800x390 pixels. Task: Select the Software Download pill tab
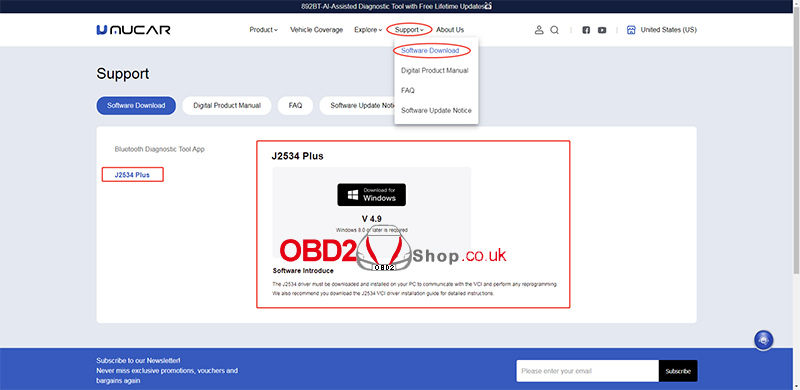point(136,106)
